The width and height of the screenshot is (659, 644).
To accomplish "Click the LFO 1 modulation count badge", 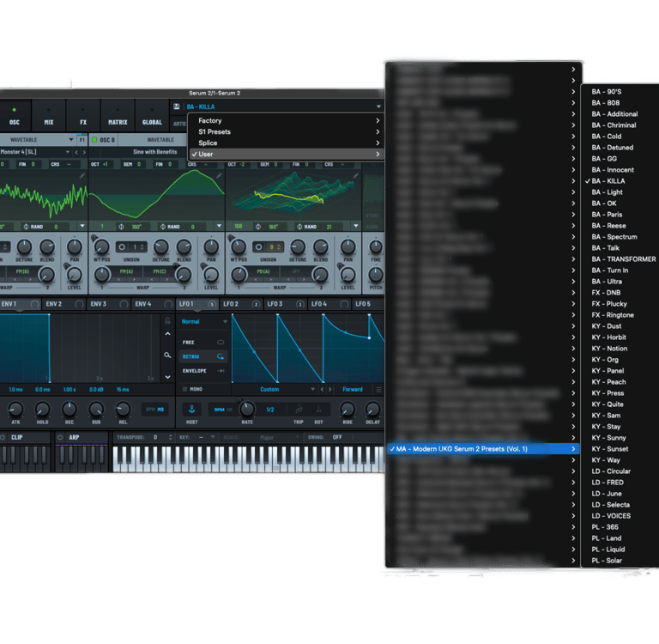I will pyautogui.click(x=212, y=304).
